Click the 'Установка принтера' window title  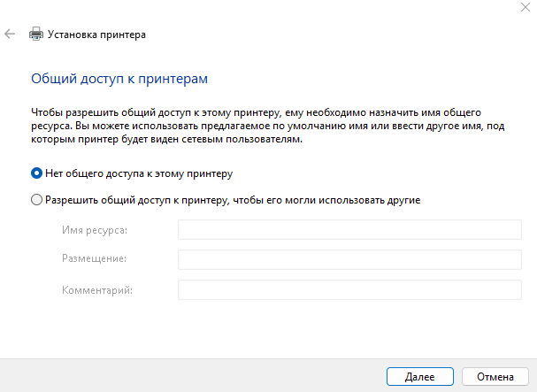[98, 35]
